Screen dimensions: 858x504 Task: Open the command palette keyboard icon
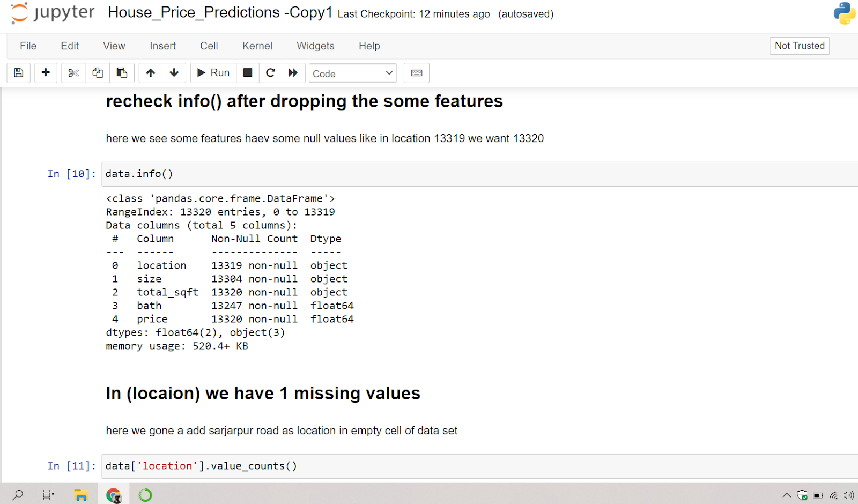(x=417, y=73)
